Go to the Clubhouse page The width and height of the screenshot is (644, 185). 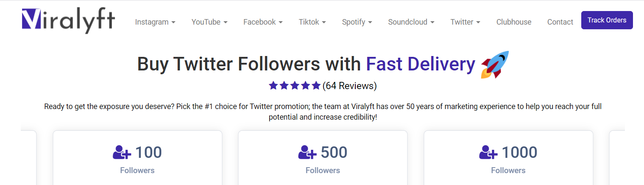514,22
